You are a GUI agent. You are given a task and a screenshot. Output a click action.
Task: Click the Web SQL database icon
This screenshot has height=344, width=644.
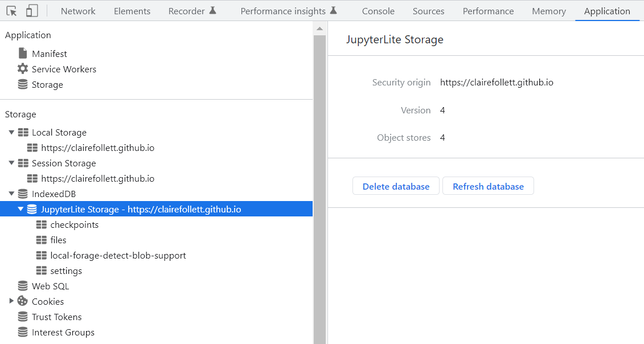(x=23, y=286)
